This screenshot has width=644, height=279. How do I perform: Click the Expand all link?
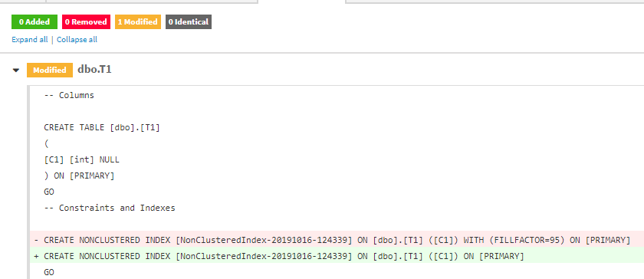(30, 39)
